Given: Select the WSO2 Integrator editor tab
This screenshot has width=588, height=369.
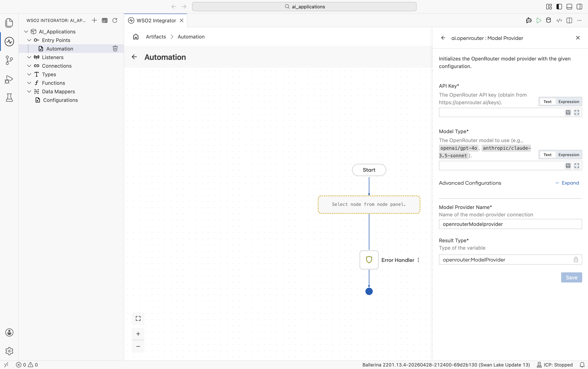Looking at the screenshot, I should 156,20.
